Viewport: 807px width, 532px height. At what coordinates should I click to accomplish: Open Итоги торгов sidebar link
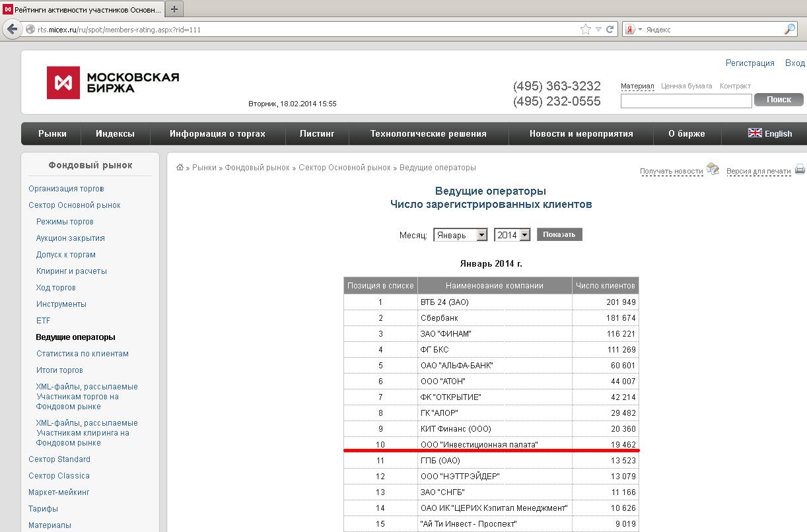click(59, 370)
